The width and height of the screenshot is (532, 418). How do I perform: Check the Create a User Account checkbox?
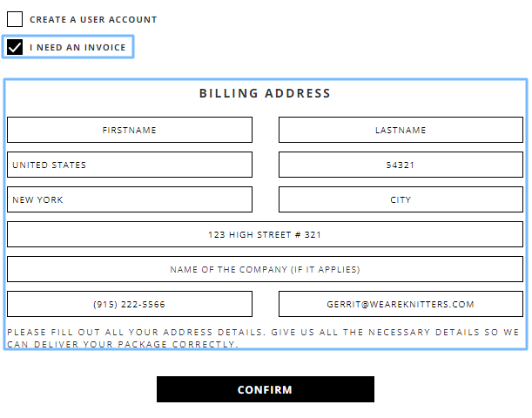pyautogui.click(x=15, y=19)
